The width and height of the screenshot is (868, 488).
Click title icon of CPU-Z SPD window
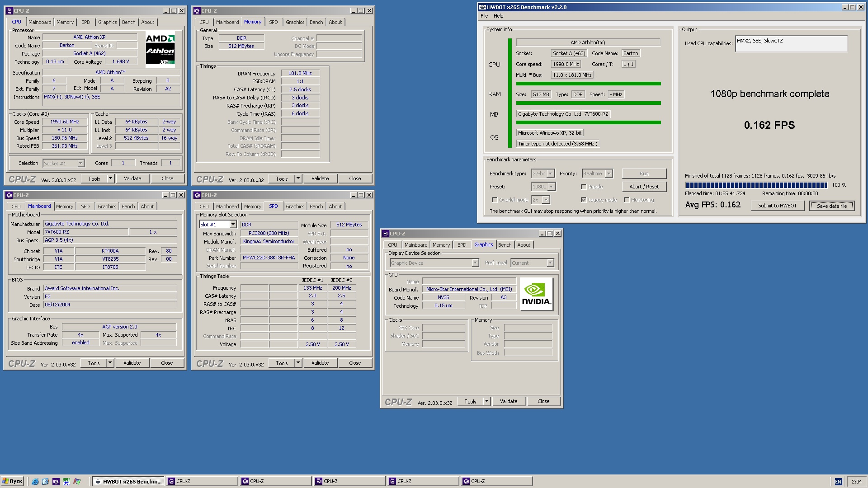pyautogui.click(x=197, y=195)
